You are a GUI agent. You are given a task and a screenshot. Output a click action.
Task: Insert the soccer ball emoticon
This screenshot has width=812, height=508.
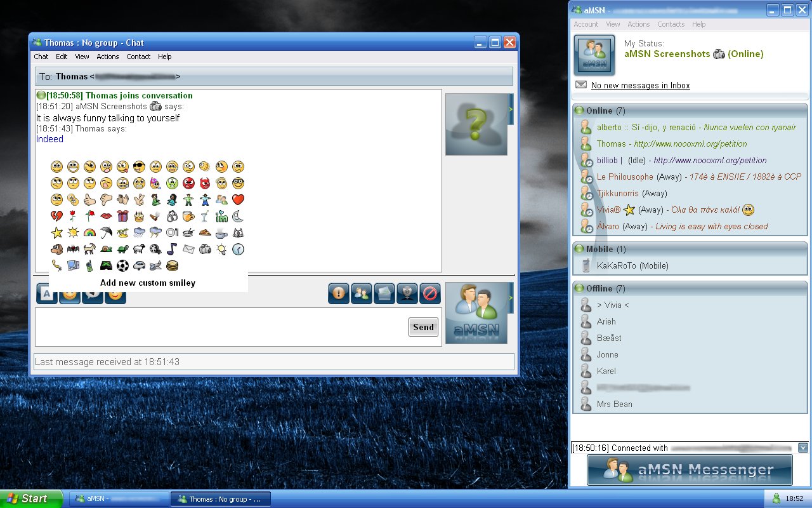(x=123, y=266)
